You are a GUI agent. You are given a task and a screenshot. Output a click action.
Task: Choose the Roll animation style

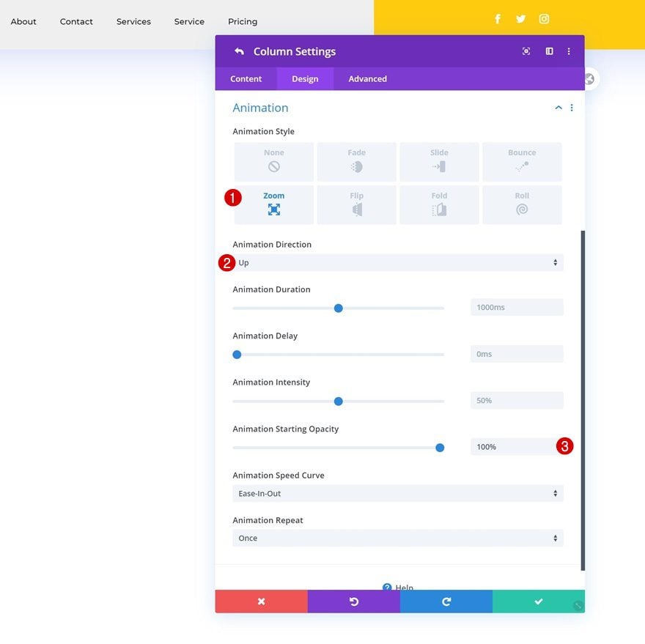(522, 205)
